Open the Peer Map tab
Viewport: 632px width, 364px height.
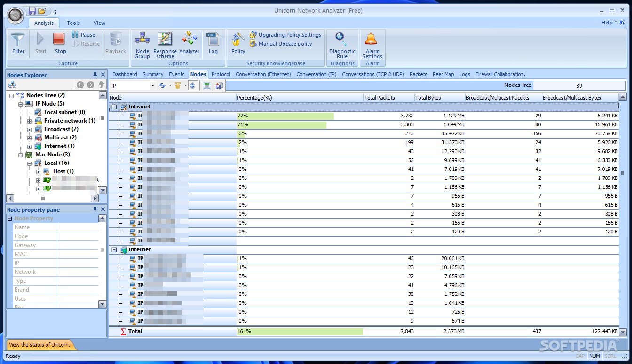pos(443,74)
